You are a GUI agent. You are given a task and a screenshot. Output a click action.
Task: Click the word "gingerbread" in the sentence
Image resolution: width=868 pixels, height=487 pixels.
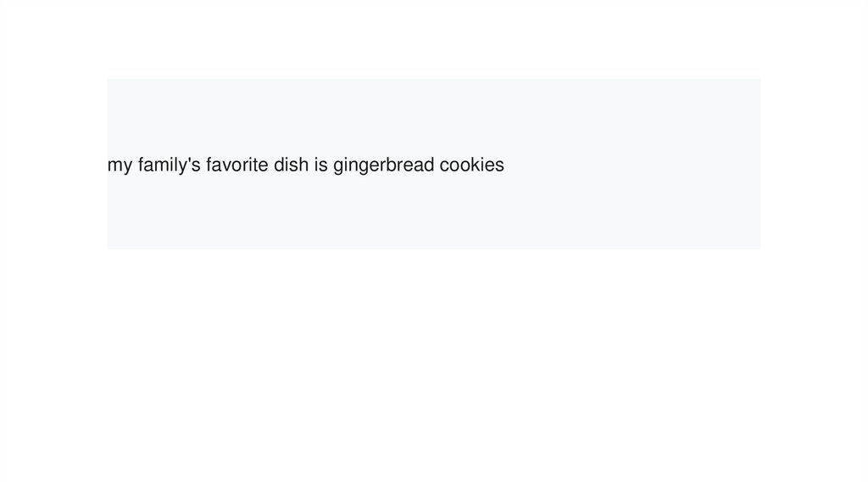click(x=383, y=165)
